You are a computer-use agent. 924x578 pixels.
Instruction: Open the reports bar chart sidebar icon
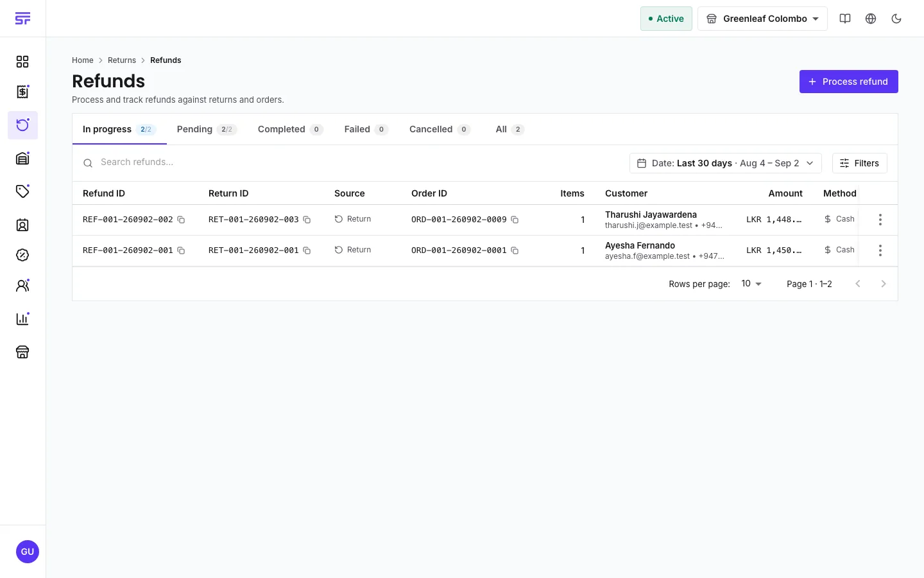coord(22,319)
